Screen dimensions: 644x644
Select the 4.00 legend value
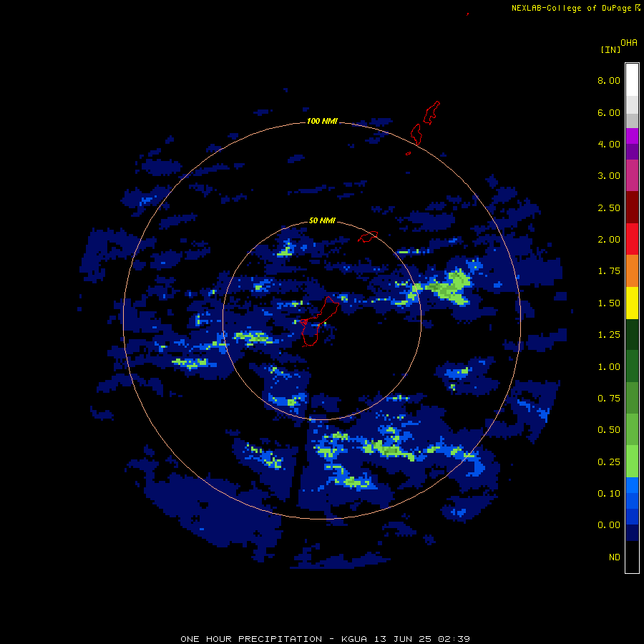[609, 144]
